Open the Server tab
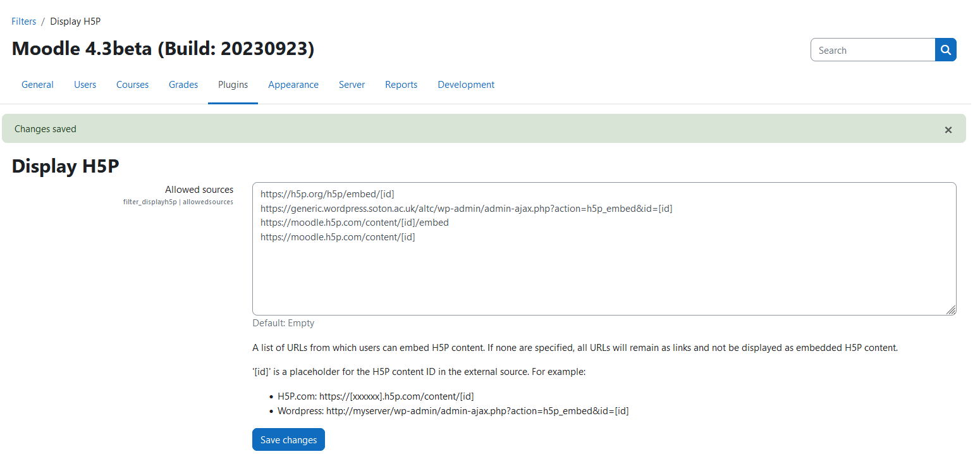This screenshot has width=980, height=454. 352,85
